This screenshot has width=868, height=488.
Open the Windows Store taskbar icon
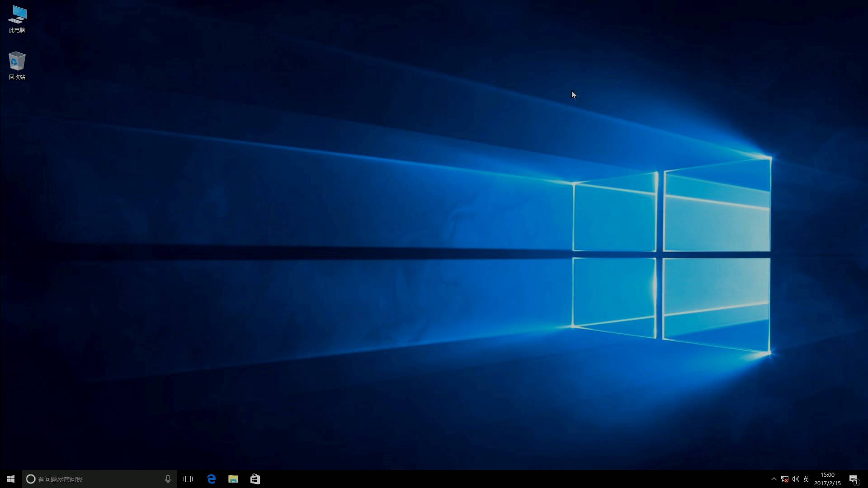pos(255,479)
